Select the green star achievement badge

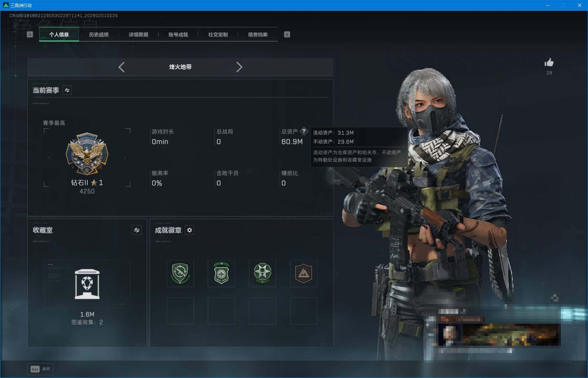[x=262, y=274]
